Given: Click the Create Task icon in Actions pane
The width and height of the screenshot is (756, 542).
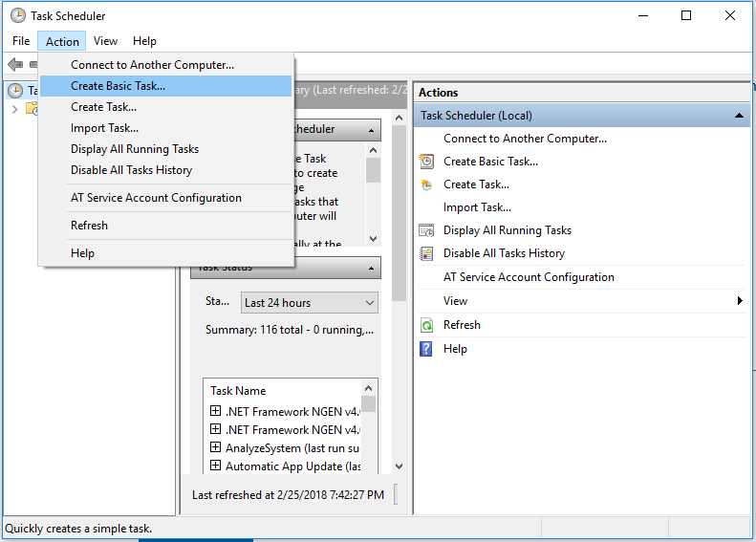Looking at the screenshot, I should (x=426, y=184).
